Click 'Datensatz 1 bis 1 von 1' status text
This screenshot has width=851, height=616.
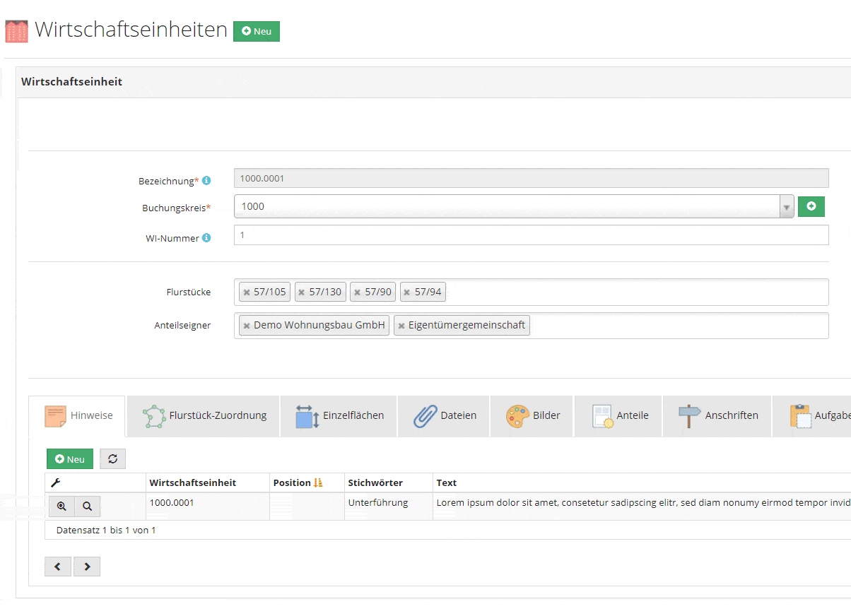[x=106, y=530]
